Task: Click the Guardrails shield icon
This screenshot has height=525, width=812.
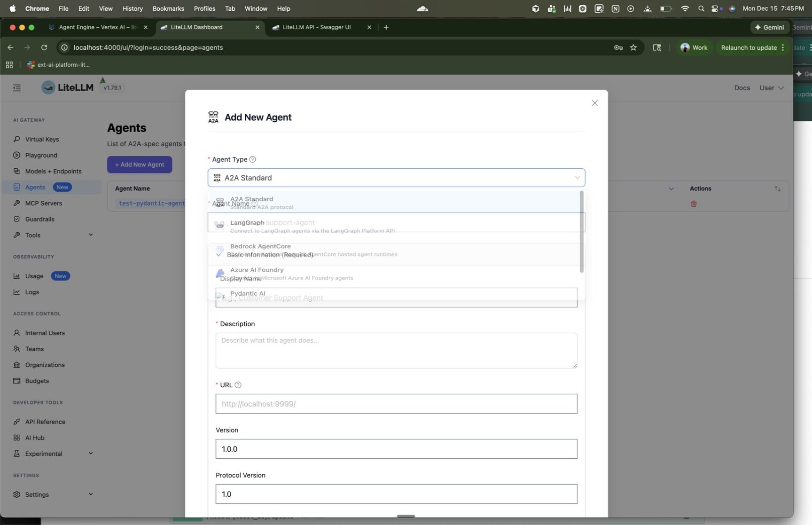Action: pyautogui.click(x=17, y=219)
